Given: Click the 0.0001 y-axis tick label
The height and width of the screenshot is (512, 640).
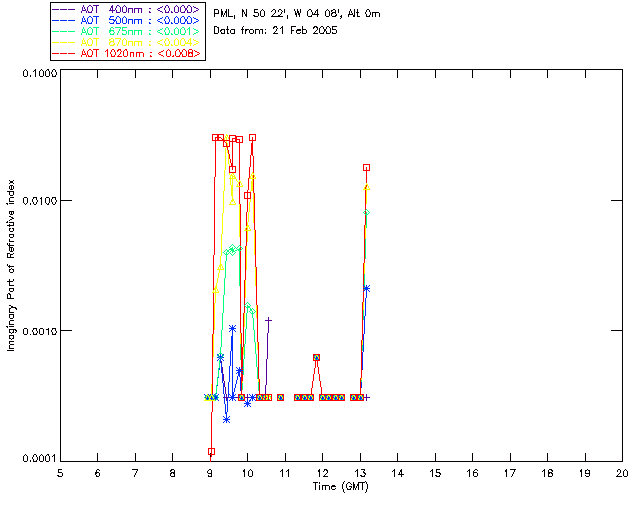Looking at the screenshot, I should coord(39,459).
